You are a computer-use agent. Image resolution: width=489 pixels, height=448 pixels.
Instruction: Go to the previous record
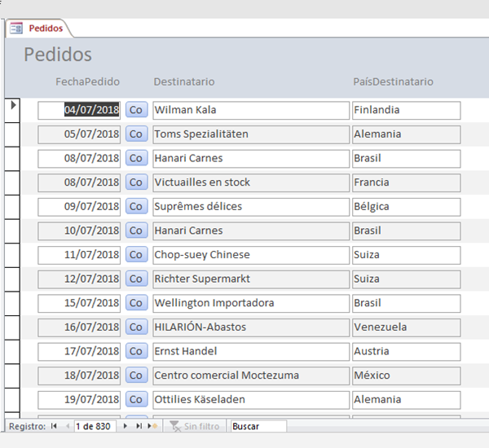67,426
